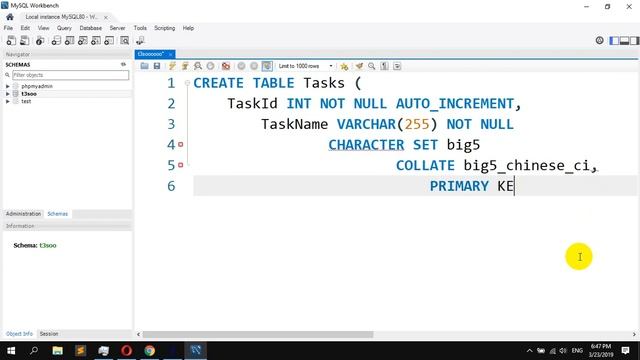640x360 pixels.
Task: Close the Local instance MySQL80 tab
Action: click(x=106, y=17)
